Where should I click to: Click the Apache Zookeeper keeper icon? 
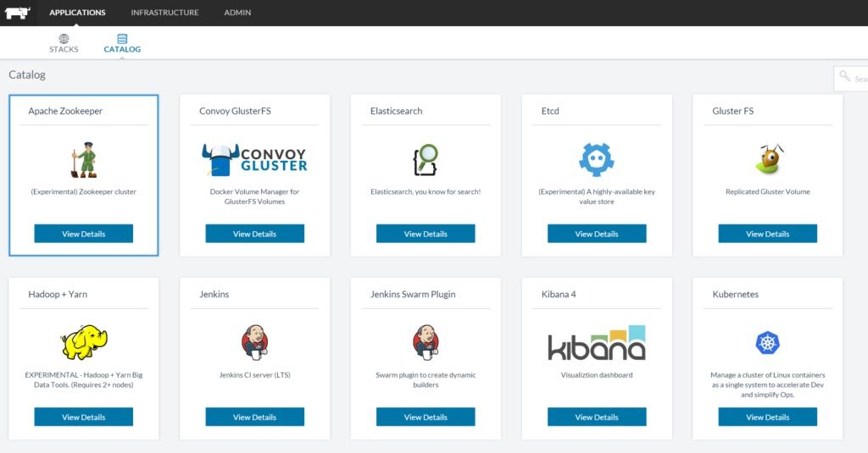pos(84,160)
